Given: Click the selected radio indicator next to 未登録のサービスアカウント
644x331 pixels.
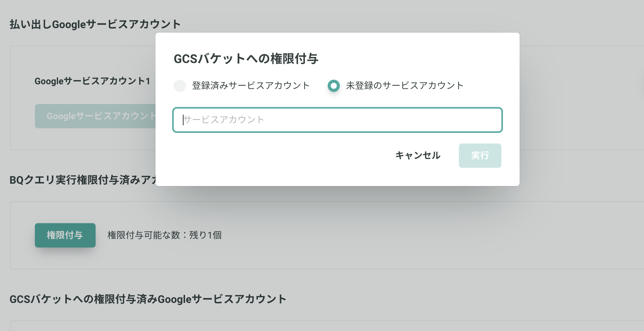Looking at the screenshot, I should pos(334,86).
